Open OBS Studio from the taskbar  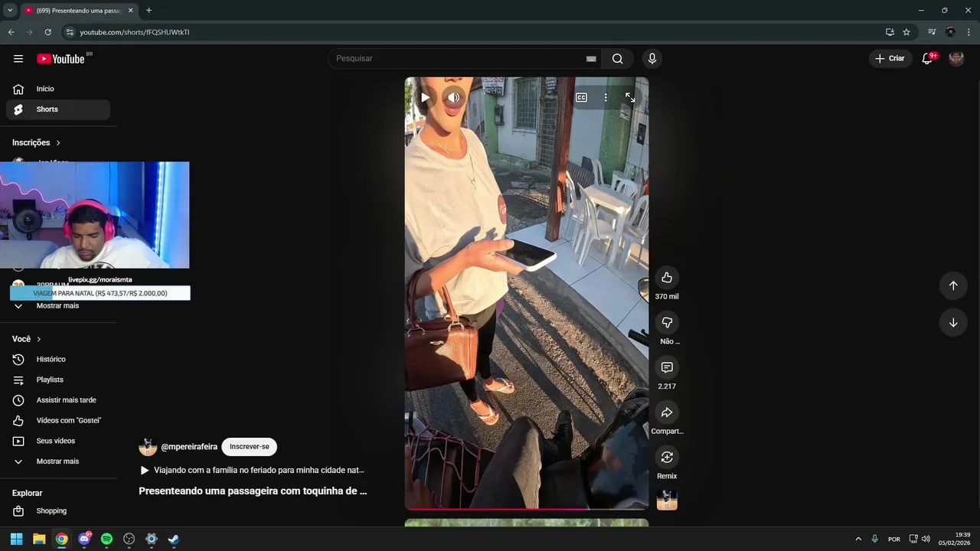tap(129, 539)
